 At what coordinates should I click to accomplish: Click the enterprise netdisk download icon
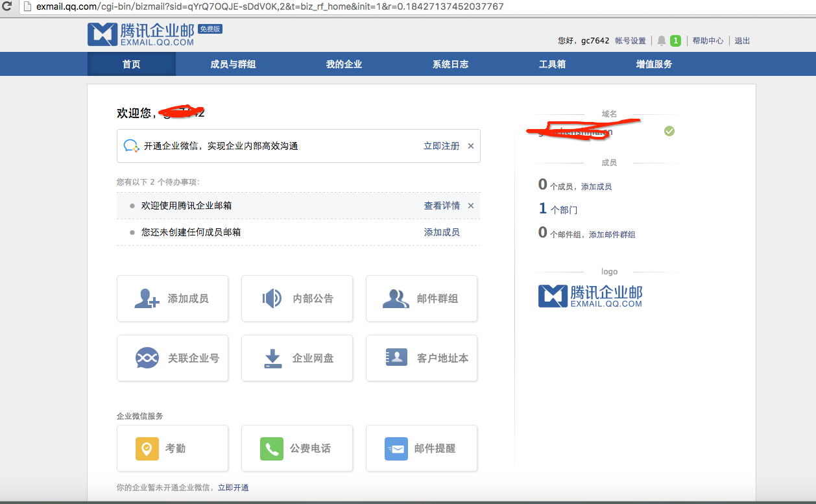click(273, 359)
